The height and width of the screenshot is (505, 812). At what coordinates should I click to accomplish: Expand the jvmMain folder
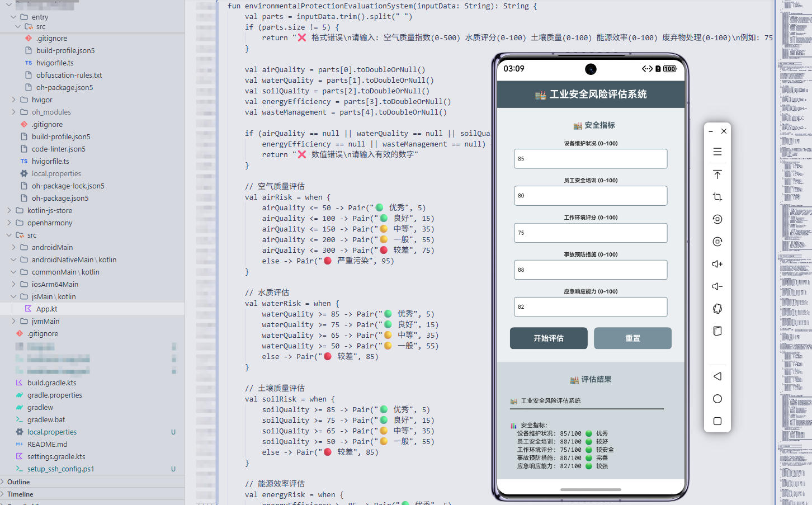[x=13, y=321]
